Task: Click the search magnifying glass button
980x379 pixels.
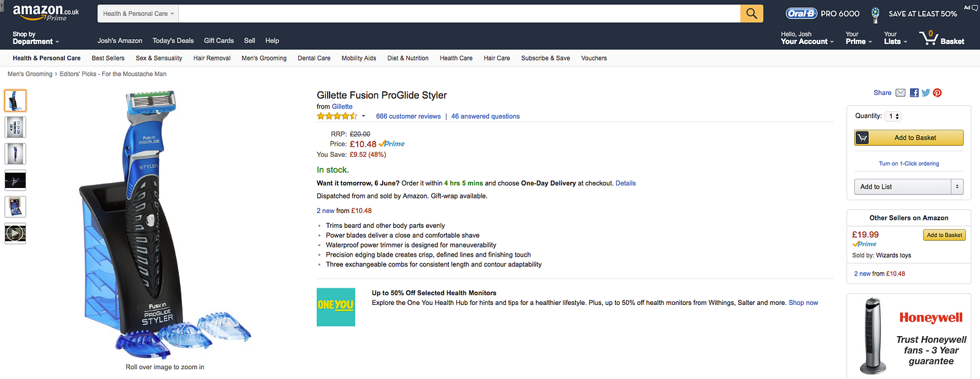Action: [x=752, y=13]
